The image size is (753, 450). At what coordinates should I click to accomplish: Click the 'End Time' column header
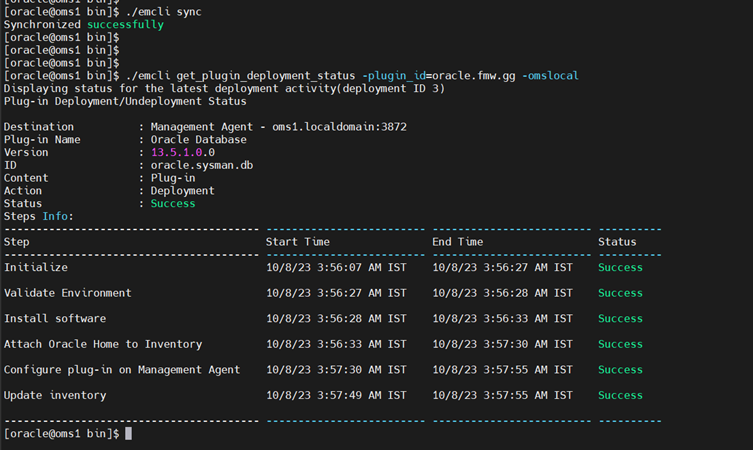coord(457,242)
